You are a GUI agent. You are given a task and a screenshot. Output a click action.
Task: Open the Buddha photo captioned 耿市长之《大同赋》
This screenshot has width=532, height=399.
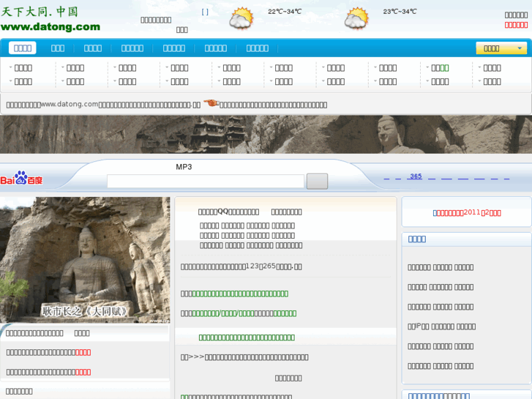[85, 260]
